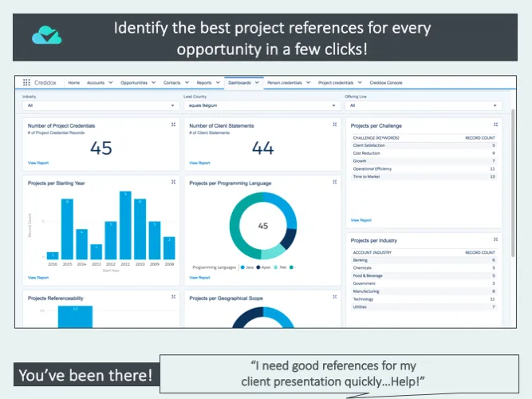This screenshot has width=532, height=399.
Task: Select the Utilities industry row
Action: [x=424, y=307]
